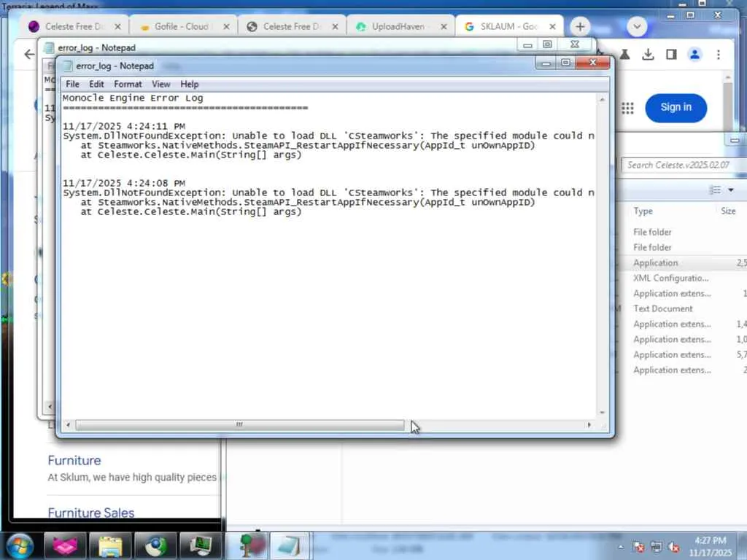The width and height of the screenshot is (747, 560).
Task: Open the tab search dropdown chevron
Action: point(637,27)
